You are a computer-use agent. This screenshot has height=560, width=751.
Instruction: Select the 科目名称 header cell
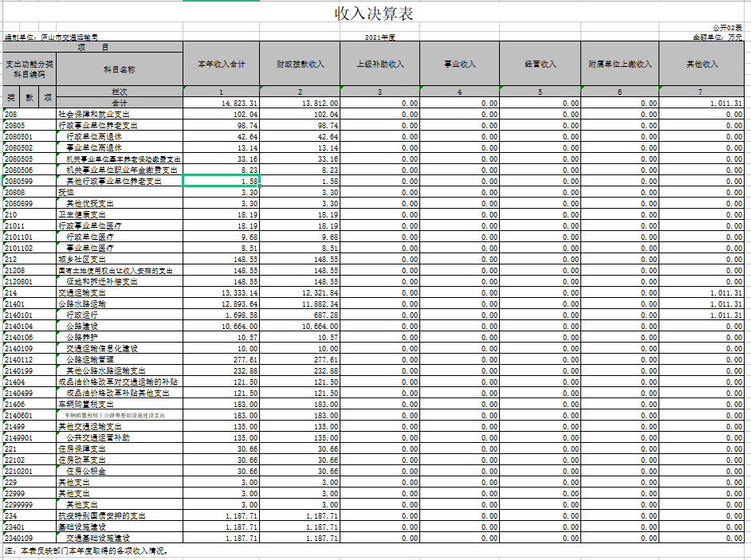120,69
